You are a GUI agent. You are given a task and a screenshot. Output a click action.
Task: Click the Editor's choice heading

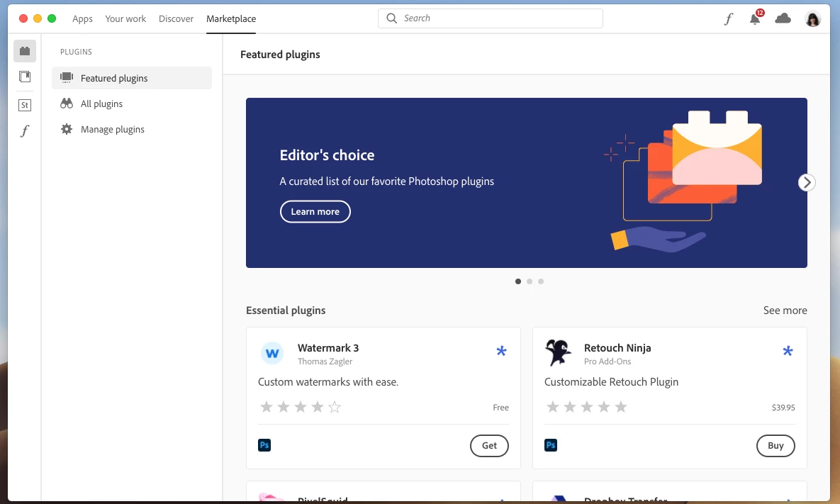click(327, 155)
